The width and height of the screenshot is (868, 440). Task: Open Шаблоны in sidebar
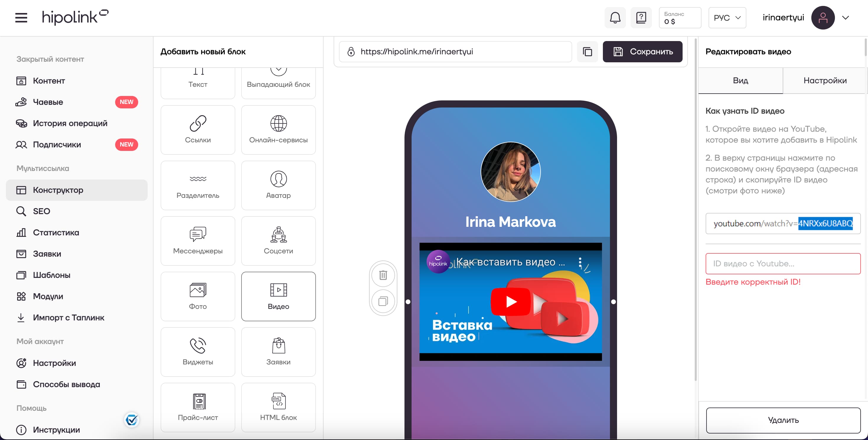pyautogui.click(x=77, y=275)
